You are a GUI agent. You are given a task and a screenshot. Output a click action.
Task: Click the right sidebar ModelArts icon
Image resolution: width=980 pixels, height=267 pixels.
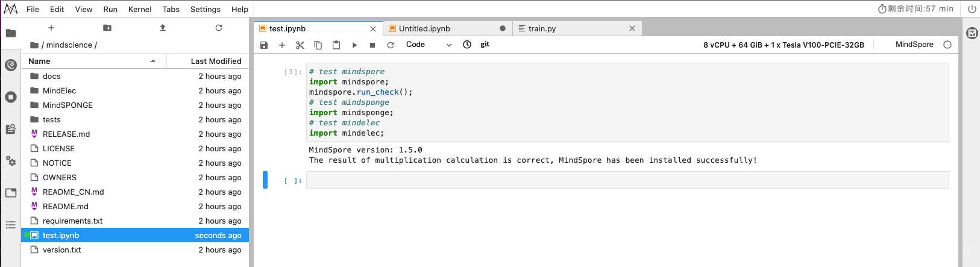(972, 33)
